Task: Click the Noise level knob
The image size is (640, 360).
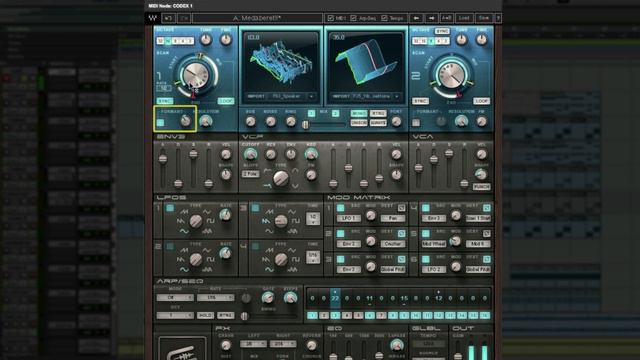Action: [x=271, y=121]
